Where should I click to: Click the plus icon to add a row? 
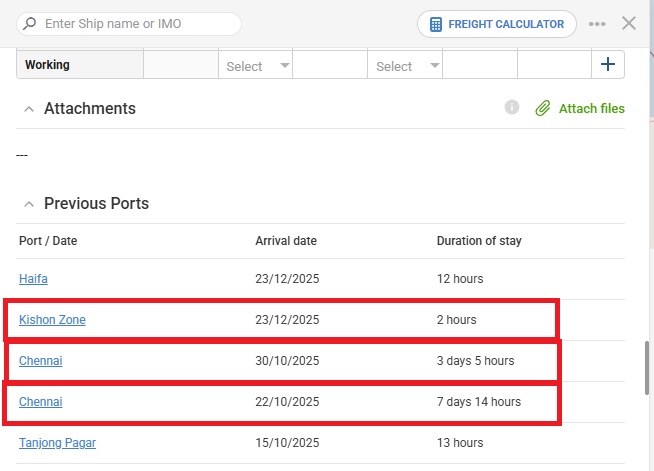(607, 65)
